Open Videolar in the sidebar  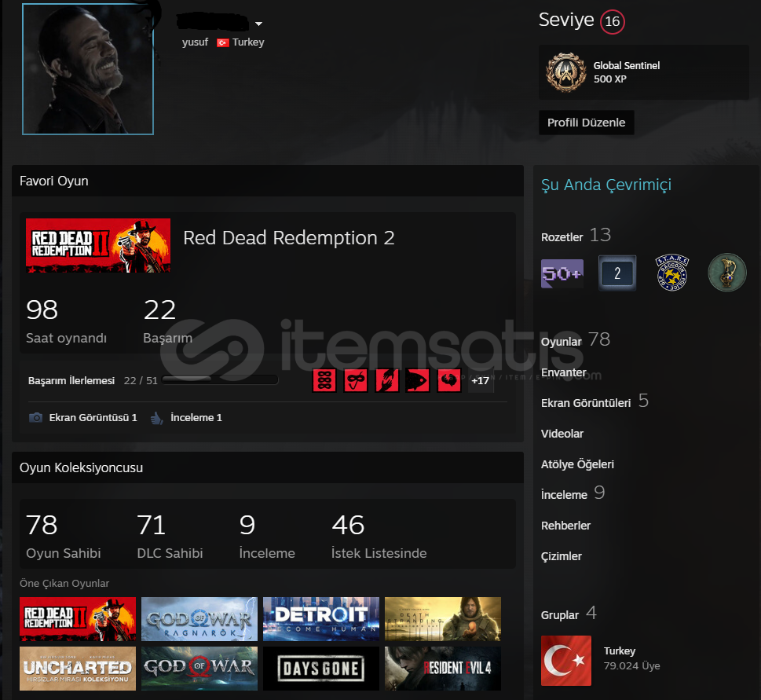[562, 434]
